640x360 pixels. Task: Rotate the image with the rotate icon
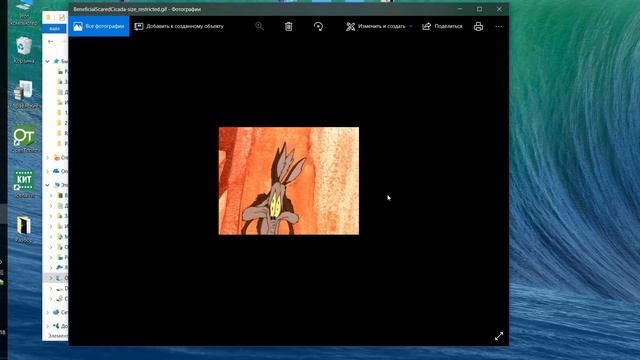pyautogui.click(x=318, y=26)
